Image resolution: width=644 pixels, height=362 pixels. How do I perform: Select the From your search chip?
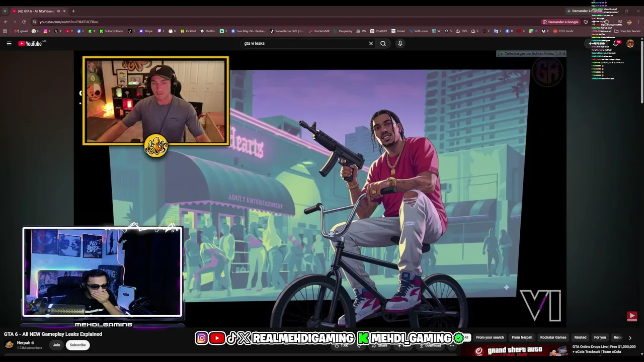pyautogui.click(x=490, y=338)
